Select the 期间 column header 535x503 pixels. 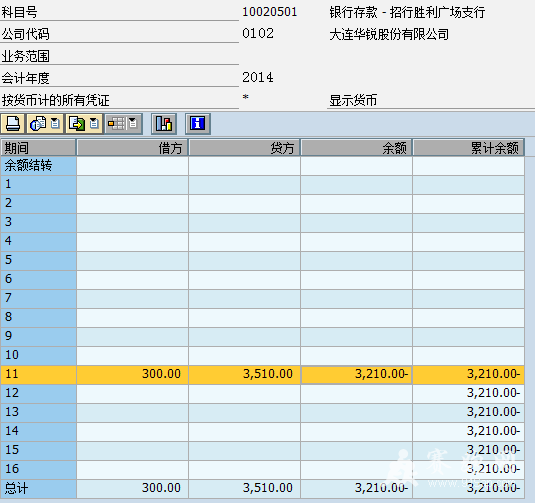(38, 148)
